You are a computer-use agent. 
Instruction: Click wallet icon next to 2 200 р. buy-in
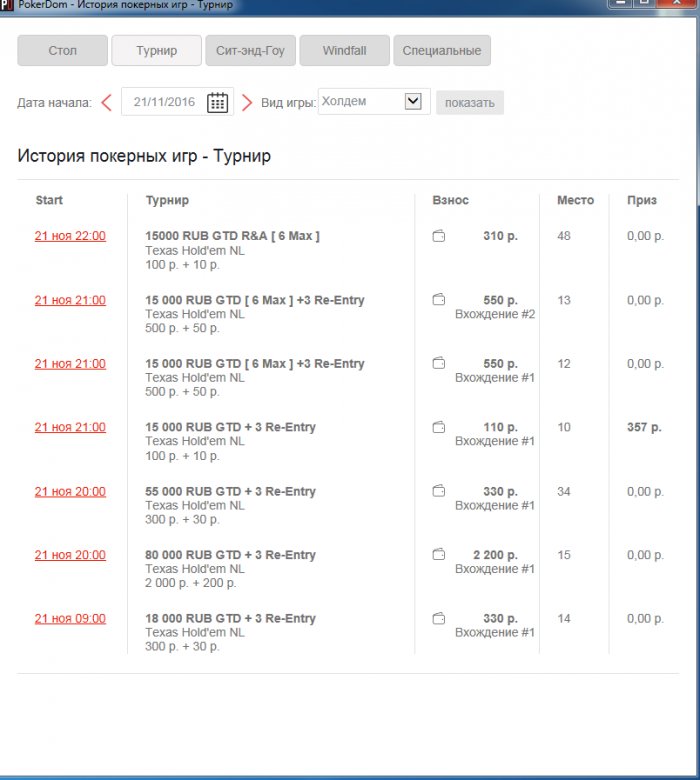pos(439,554)
